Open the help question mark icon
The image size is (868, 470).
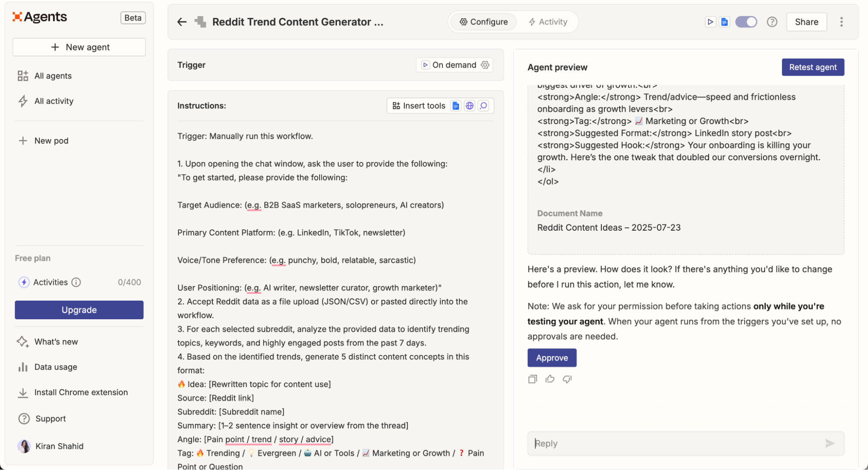click(772, 22)
